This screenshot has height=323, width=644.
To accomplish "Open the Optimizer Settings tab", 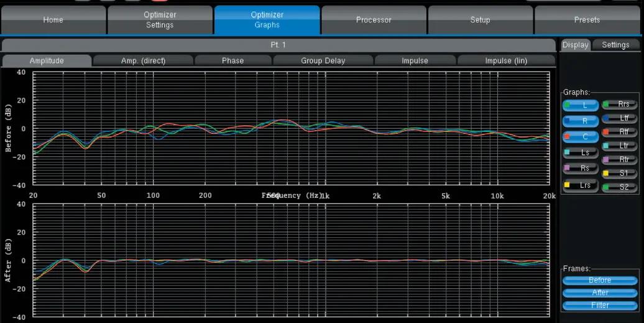I will click(x=160, y=20).
